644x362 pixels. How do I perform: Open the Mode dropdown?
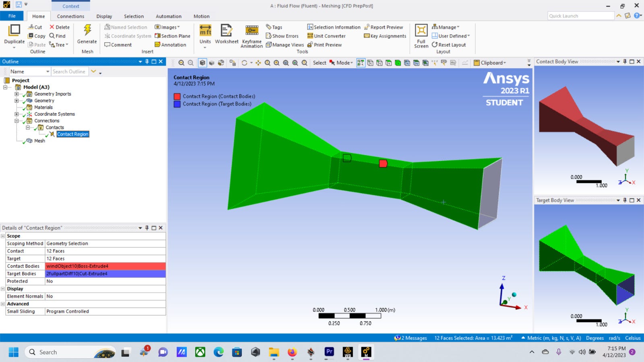pyautogui.click(x=341, y=63)
